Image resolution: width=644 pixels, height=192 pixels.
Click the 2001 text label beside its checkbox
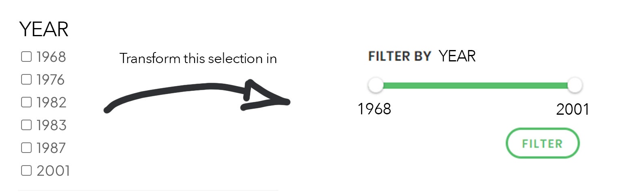pos(53,171)
